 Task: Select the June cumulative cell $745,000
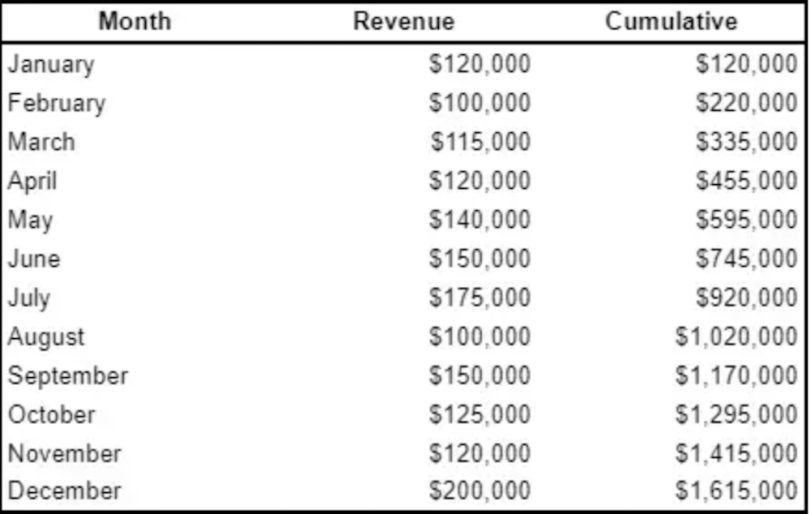click(746, 259)
